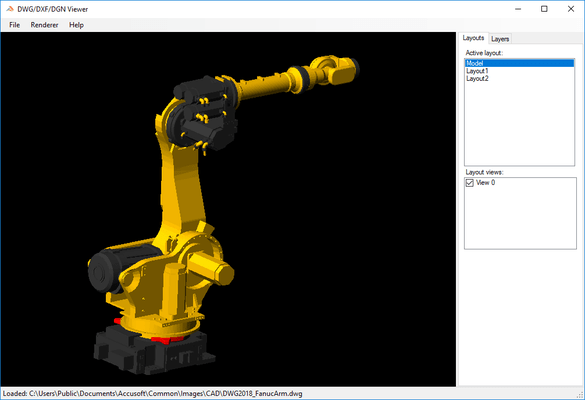Open the Renderer menu
Screen dimensions: 585x400
pos(44,25)
